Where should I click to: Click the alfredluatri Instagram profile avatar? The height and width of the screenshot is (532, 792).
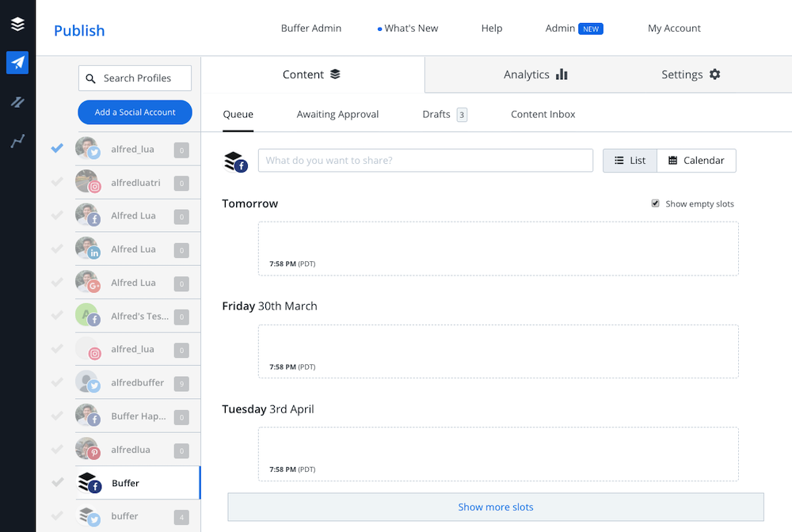tap(88, 182)
